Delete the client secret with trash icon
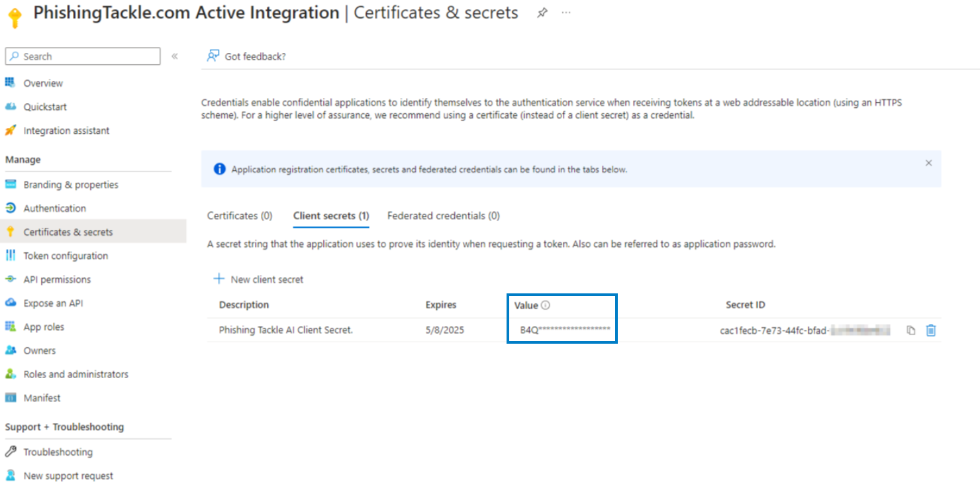Viewport: 980px width, 500px height. click(x=931, y=330)
